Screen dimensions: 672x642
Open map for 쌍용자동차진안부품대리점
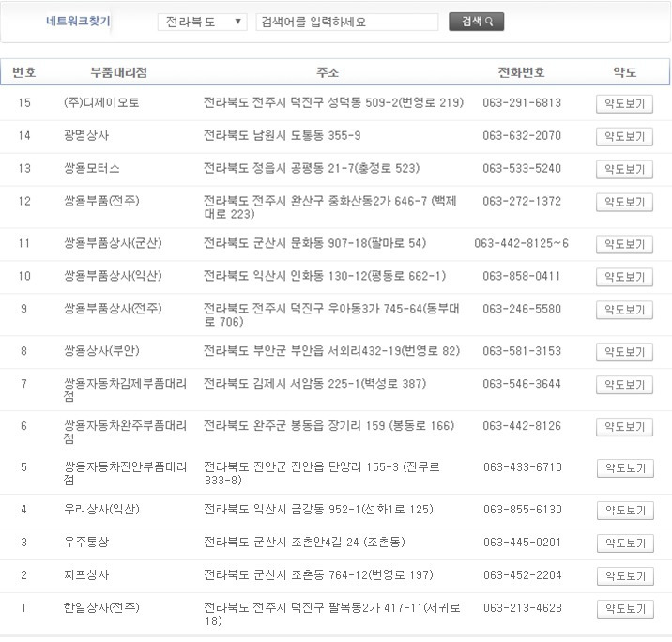625,468
